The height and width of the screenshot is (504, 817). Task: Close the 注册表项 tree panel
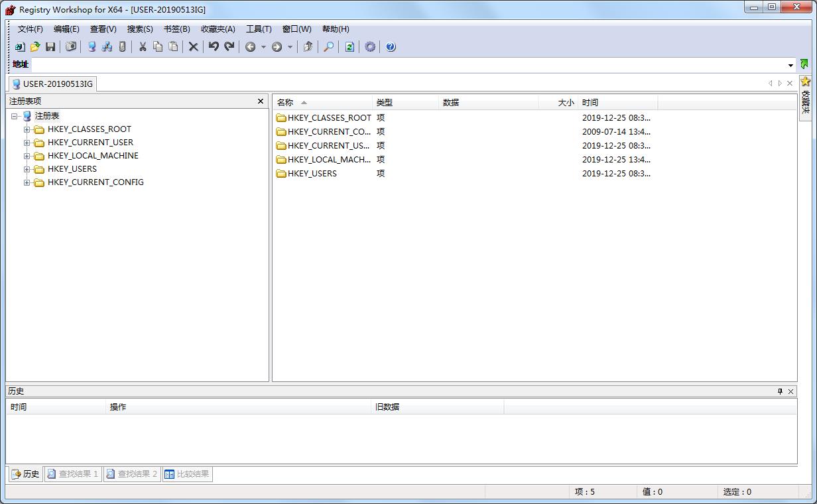tap(261, 101)
